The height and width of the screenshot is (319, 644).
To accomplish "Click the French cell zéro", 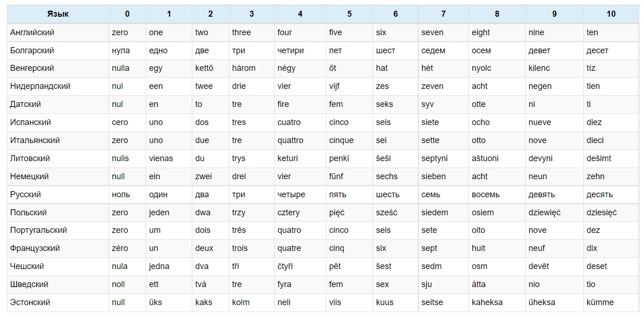I will pyautogui.click(x=120, y=248).
